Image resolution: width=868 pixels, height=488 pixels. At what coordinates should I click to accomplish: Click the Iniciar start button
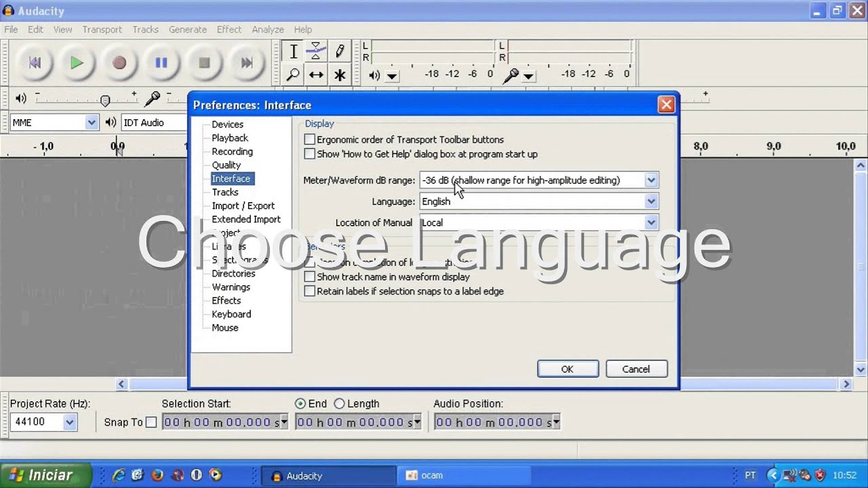tap(45, 475)
